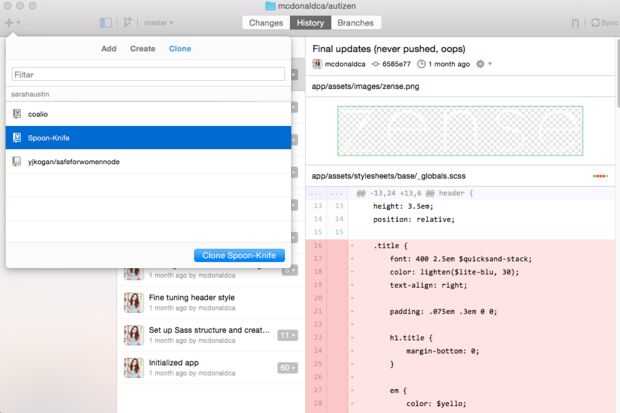Toggle the repository sidebar icon
The height and width of the screenshot is (413, 620).
pyautogui.click(x=106, y=23)
